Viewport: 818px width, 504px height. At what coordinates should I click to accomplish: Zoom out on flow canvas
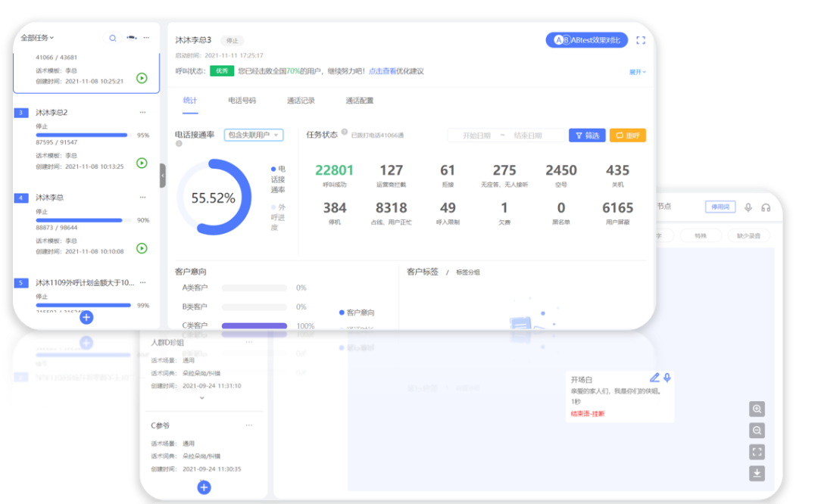point(757,431)
